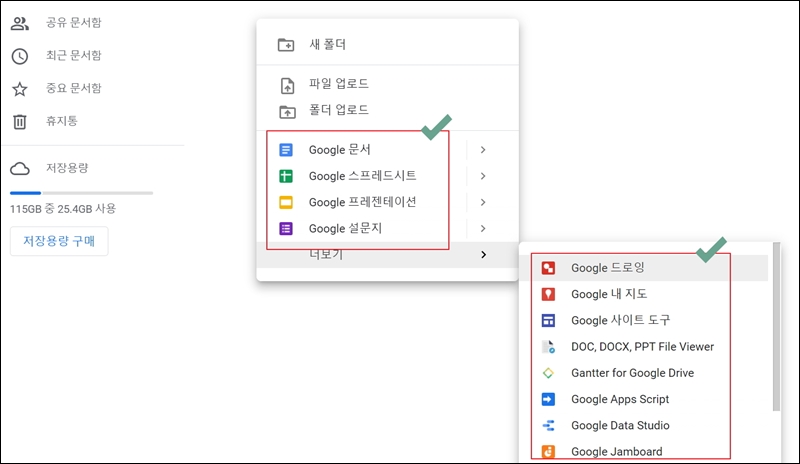
Task: Click the Google My Maps pin icon
Action: 548,294
